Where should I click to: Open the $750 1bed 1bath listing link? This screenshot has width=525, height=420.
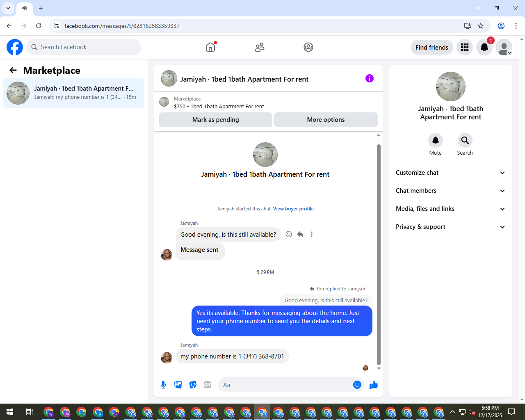219,106
